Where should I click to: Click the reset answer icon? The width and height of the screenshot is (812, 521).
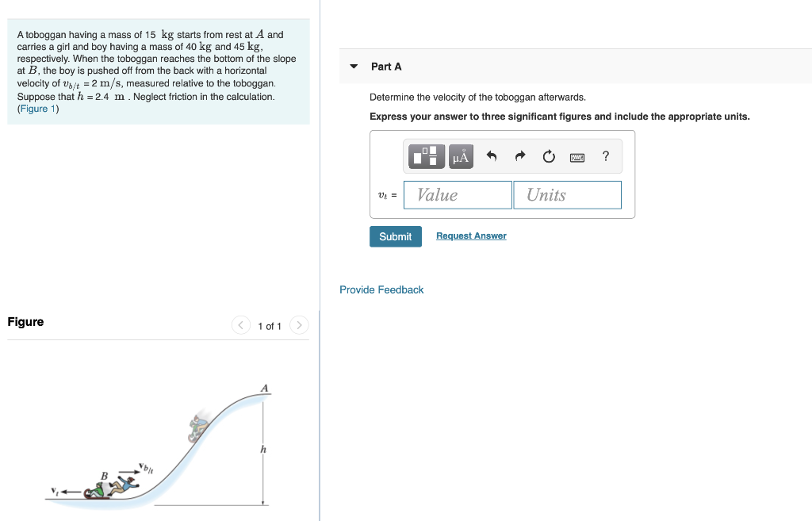[x=548, y=156]
